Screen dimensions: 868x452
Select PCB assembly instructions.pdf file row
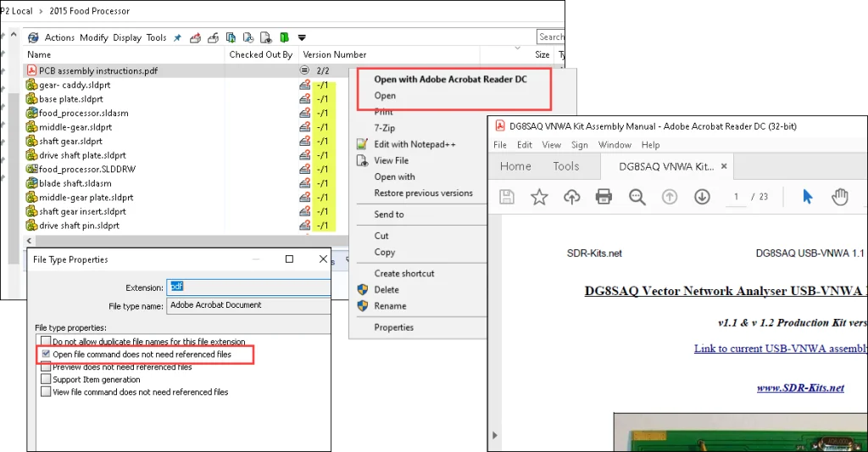point(97,70)
